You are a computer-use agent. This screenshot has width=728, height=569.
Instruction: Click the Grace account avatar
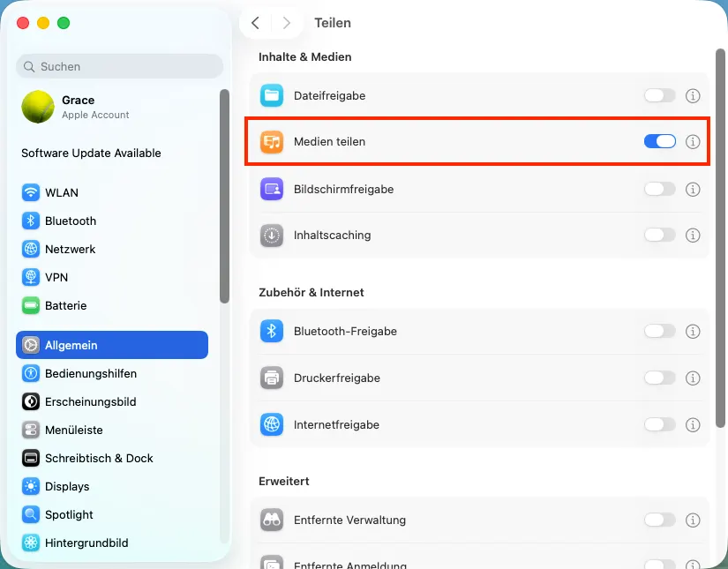pos(38,107)
